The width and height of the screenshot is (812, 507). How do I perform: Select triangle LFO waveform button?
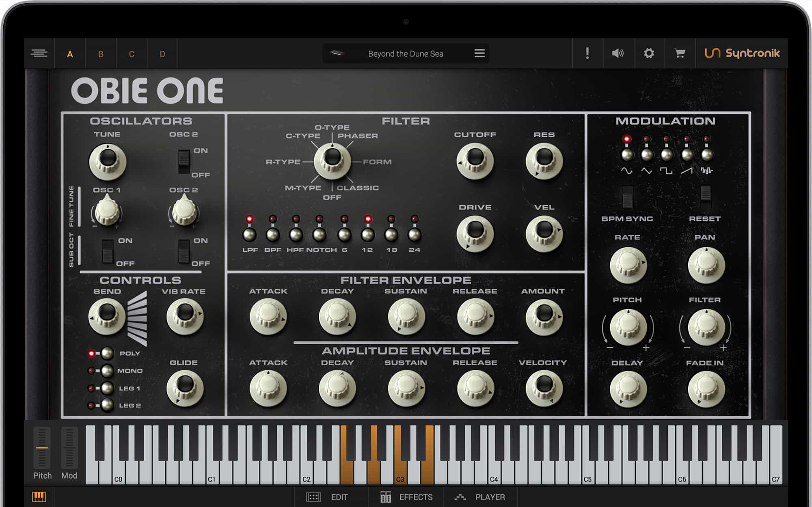pyautogui.click(x=647, y=154)
